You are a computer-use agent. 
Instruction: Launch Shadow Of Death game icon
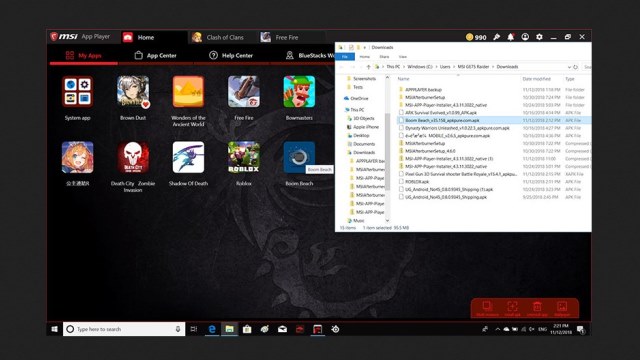click(x=188, y=157)
